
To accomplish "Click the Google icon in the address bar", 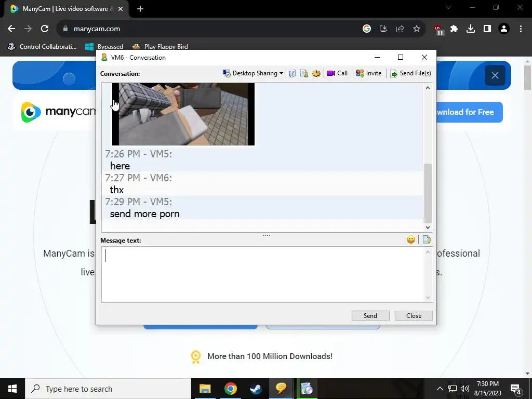I will click(x=367, y=29).
